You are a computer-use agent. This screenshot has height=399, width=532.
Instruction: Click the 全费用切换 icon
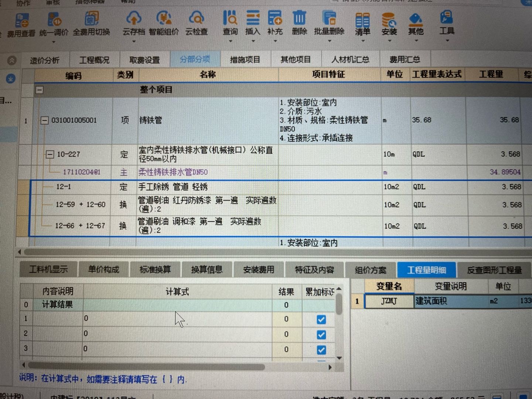(91, 18)
